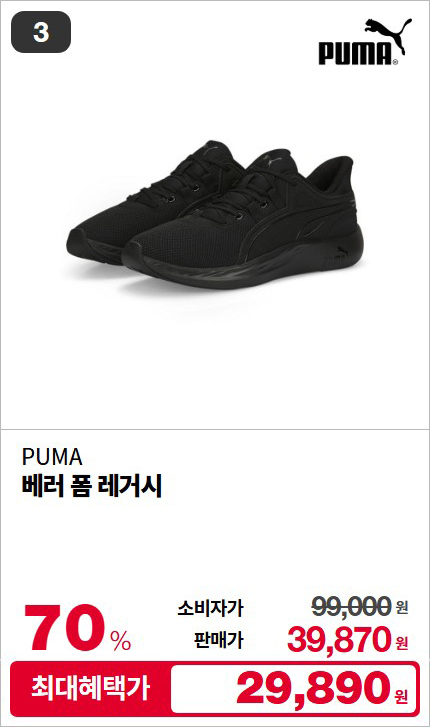Click the 원 symbol after 29,890
This screenshot has width=430, height=727.
[x=401, y=695]
